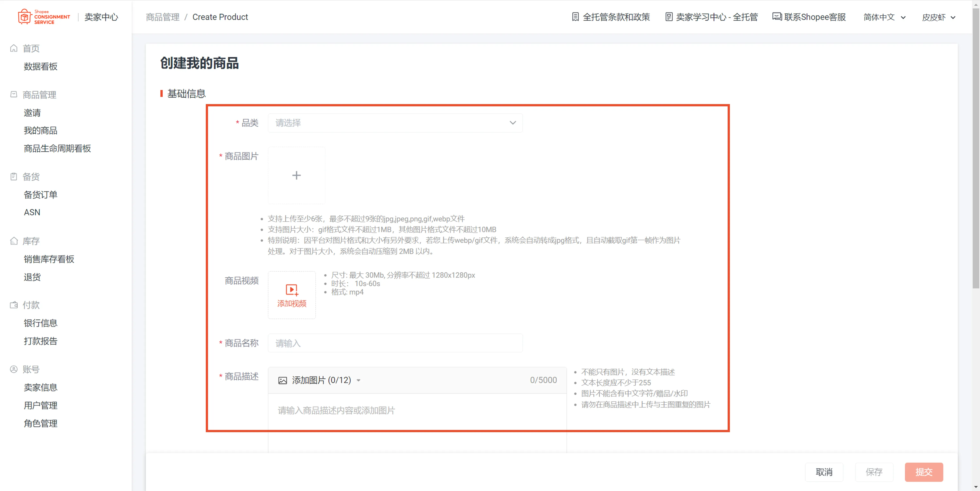Click the 账号 account icon in sidebar

(14, 369)
